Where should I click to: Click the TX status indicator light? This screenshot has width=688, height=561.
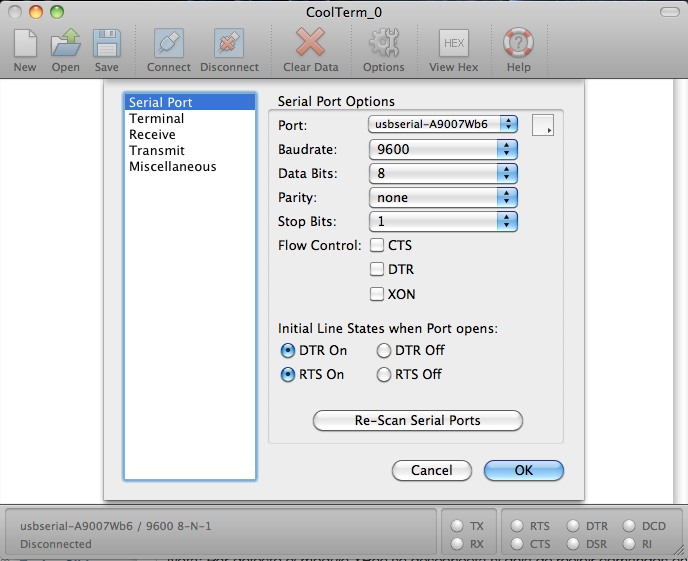[x=457, y=525]
